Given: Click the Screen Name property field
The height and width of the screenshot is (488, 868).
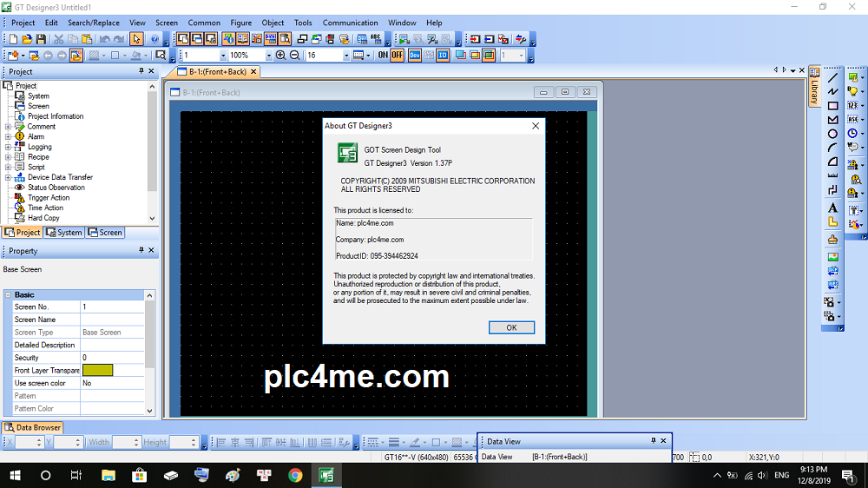Looking at the screenshot, I should (112, 320).
